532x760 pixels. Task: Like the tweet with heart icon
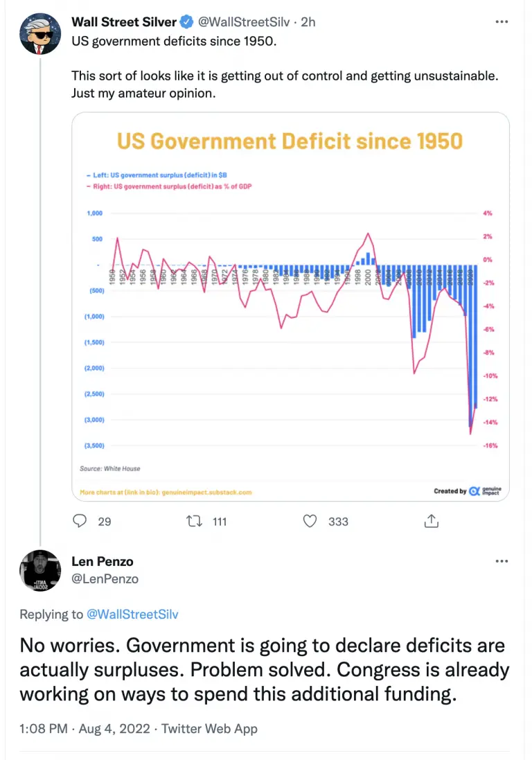pos(310,521)
